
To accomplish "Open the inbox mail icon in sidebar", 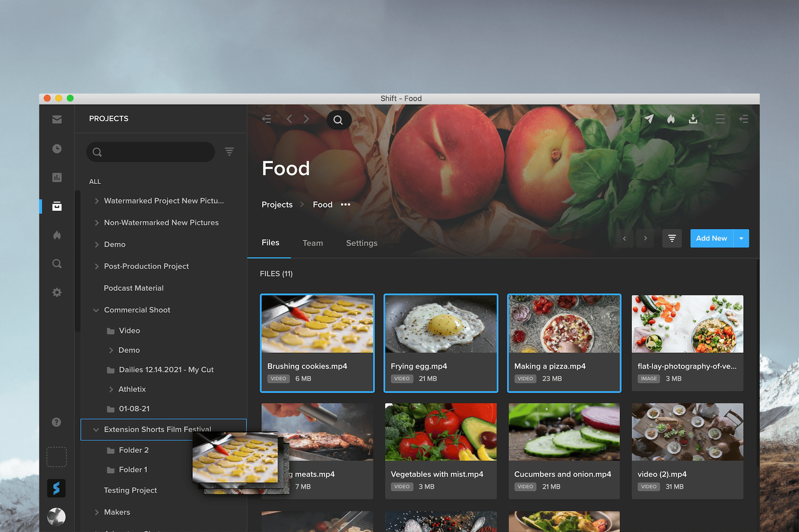I will pyautogui.click(x=57, y=119).
